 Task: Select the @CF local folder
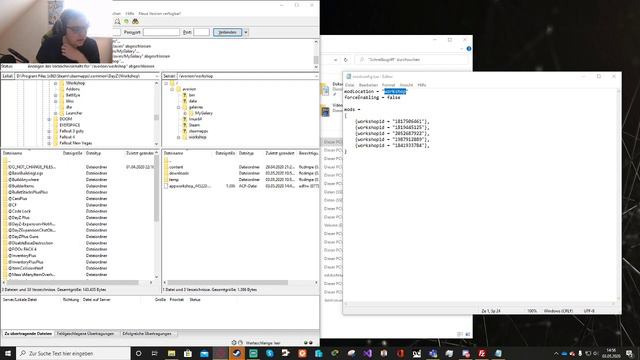pyautogui.click(x=12, y=205)
